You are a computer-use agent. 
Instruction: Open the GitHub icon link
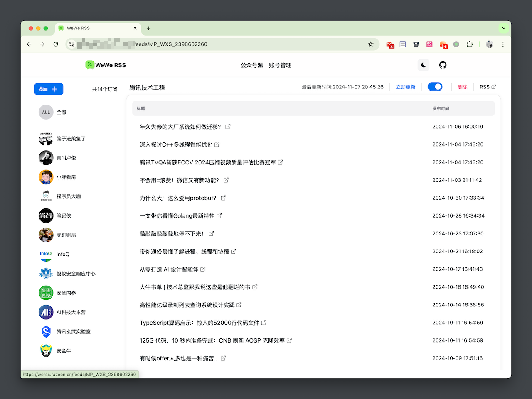point(443,65)
